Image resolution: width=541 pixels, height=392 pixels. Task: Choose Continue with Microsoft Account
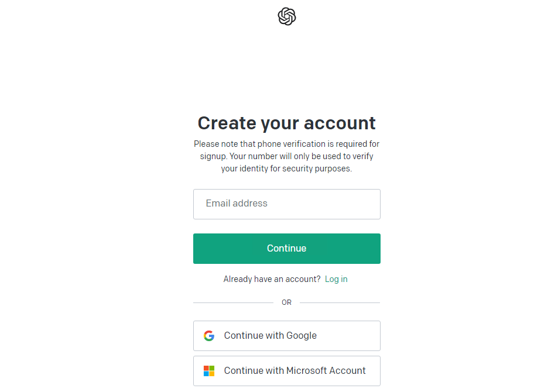point(287,370)
